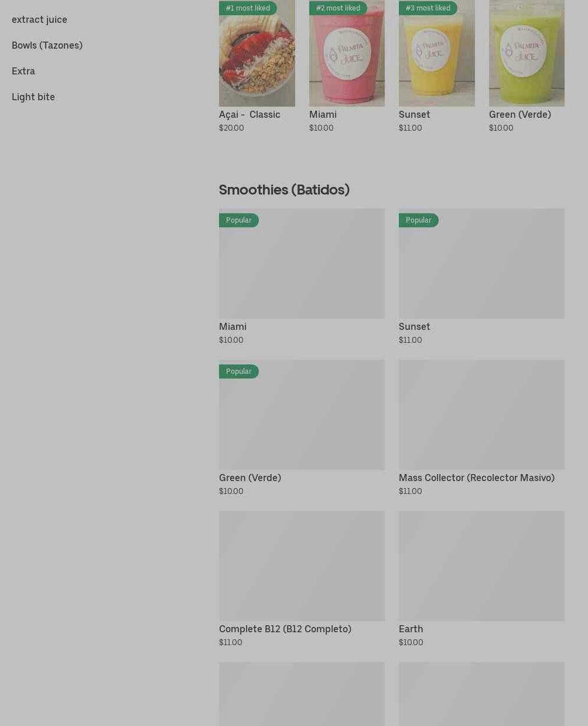Jump to the Light bite category
588x726 pixels.
pos(33,97)
